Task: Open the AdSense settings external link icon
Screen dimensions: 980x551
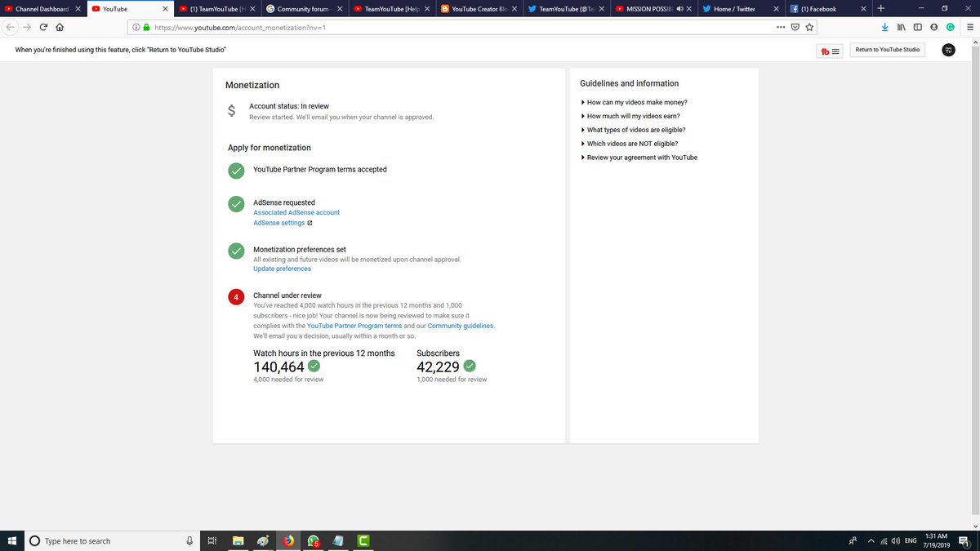Action: click(x=310, y=223)
